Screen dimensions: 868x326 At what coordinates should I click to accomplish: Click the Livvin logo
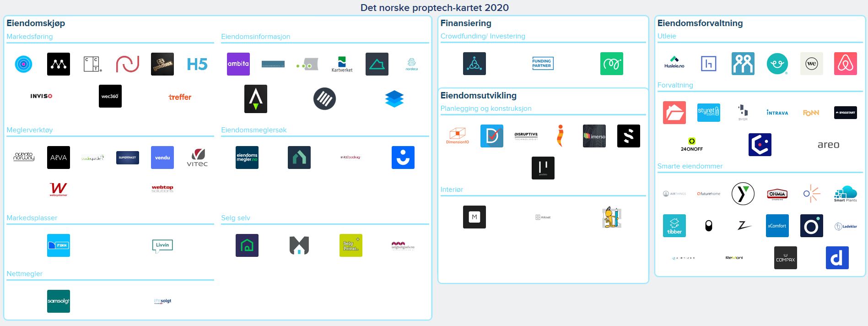point(162,246)
